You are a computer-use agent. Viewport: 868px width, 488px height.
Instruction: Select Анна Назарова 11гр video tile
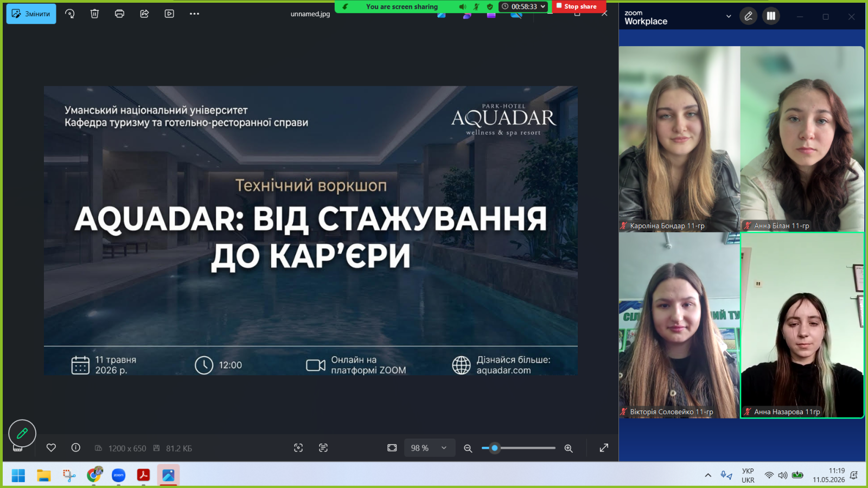coord(802,325)
